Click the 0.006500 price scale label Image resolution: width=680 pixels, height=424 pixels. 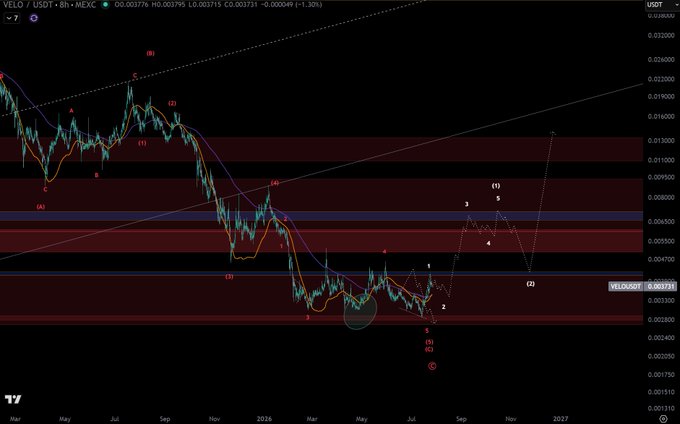coord(661,221)
